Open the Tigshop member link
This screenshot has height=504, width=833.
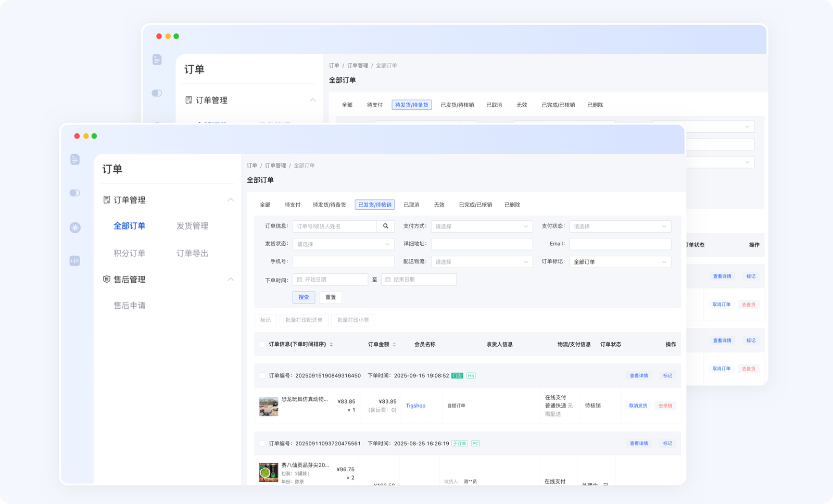415,406
